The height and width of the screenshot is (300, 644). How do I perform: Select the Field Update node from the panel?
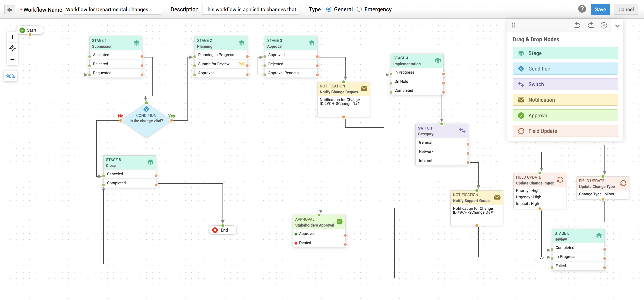pos(565,131)
